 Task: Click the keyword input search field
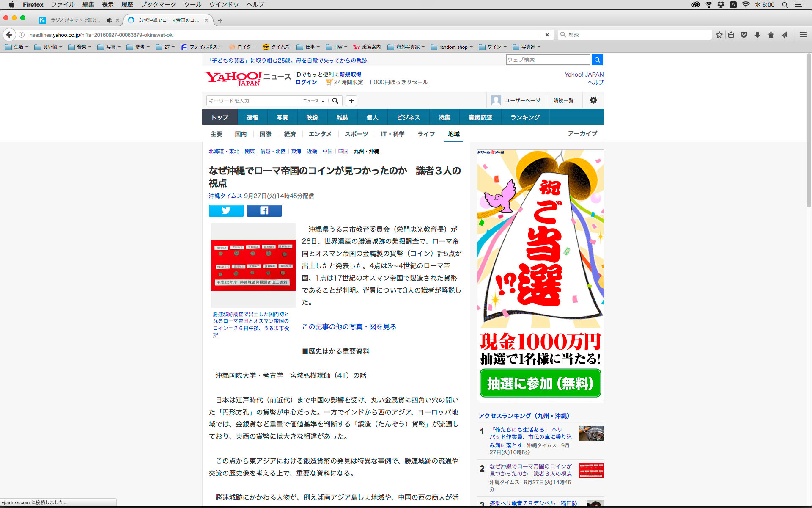[x=254, y=101]
